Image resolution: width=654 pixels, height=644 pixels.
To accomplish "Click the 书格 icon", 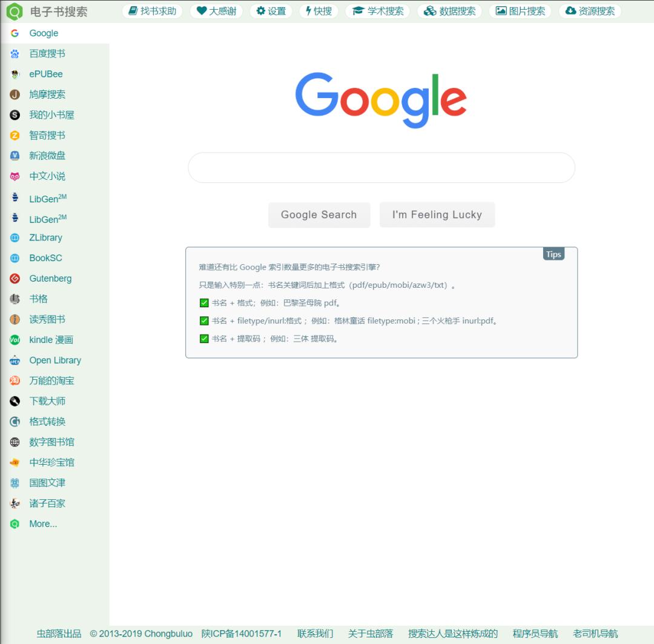I will 15,299.
